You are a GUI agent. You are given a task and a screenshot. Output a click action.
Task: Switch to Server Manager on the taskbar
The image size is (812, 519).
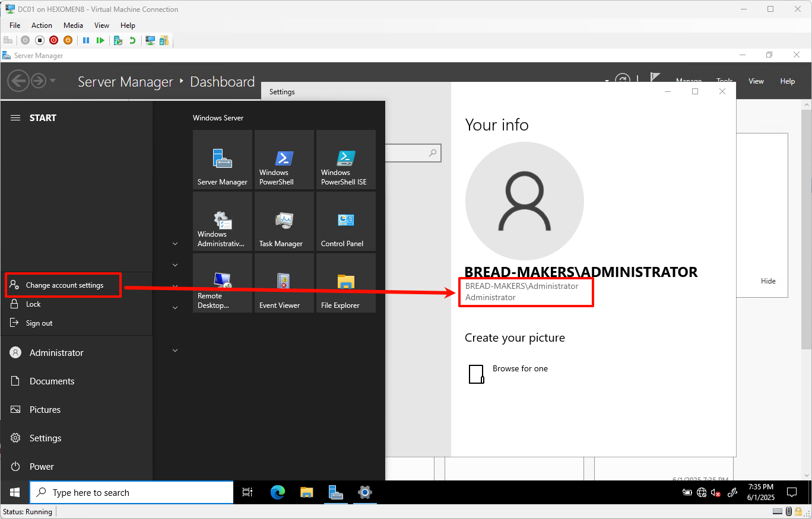click(x=336, y=492)
